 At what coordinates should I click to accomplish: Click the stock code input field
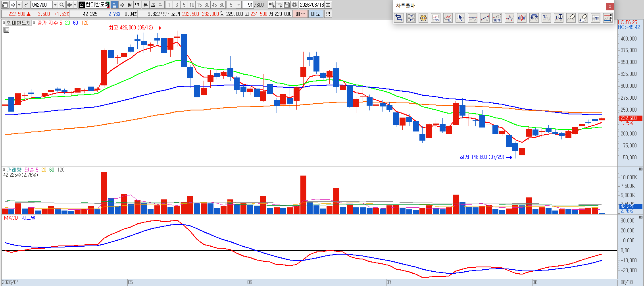click(x=42, y=5)
